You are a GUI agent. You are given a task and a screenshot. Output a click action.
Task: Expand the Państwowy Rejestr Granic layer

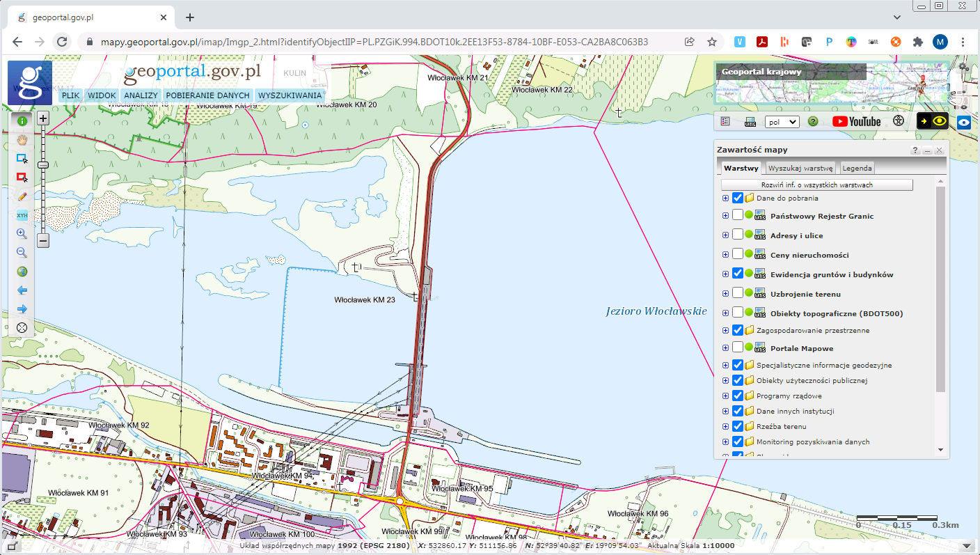coord(725,216)
